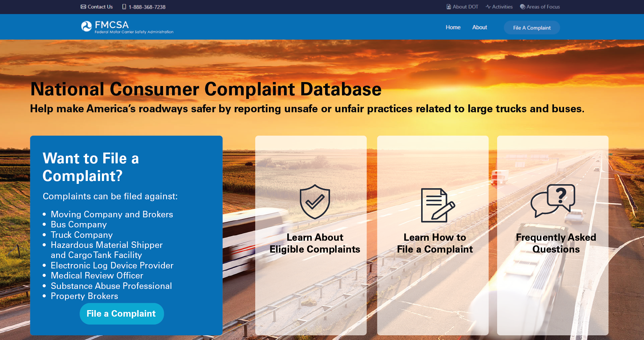Click the phone icon beside 1-888-368-7238
644x340 pixels.
124,7
